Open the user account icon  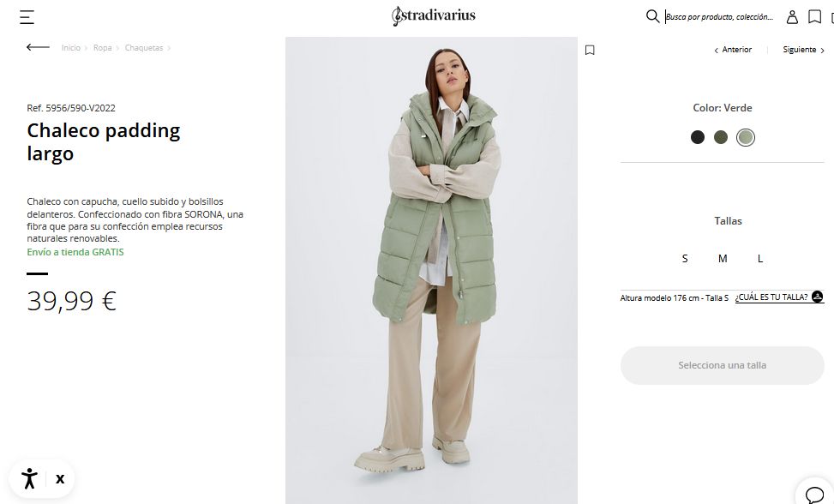(792, 17)
